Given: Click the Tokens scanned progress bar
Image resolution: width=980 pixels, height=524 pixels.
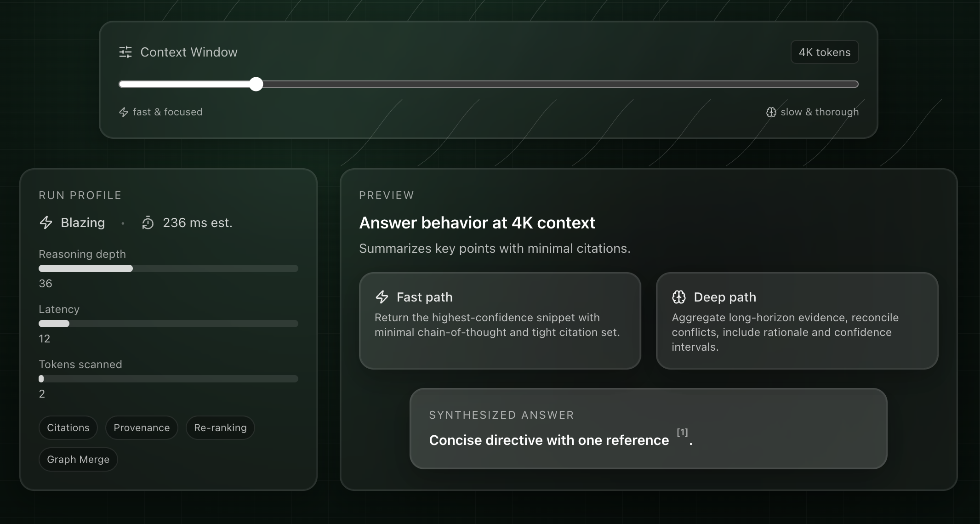Looking at the screenshot, I should [168, 379].
